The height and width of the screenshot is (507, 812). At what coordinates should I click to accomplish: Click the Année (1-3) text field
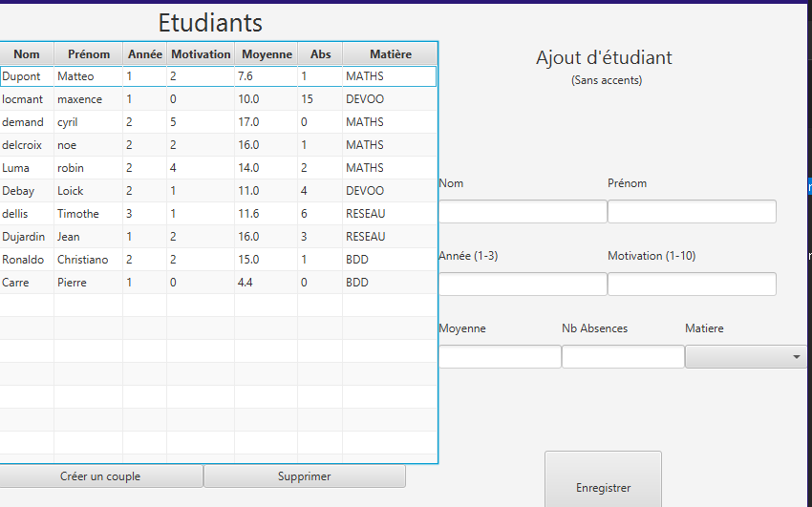pos(522,285)
